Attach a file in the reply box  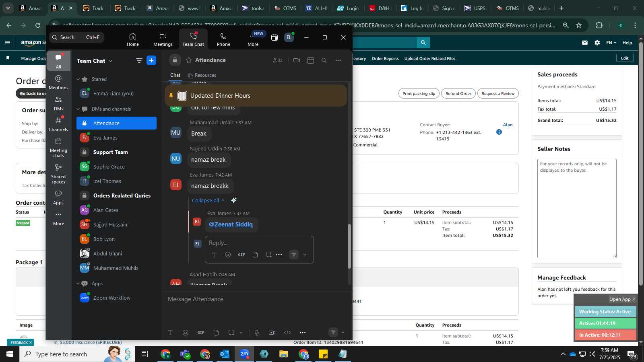point(255,255)
